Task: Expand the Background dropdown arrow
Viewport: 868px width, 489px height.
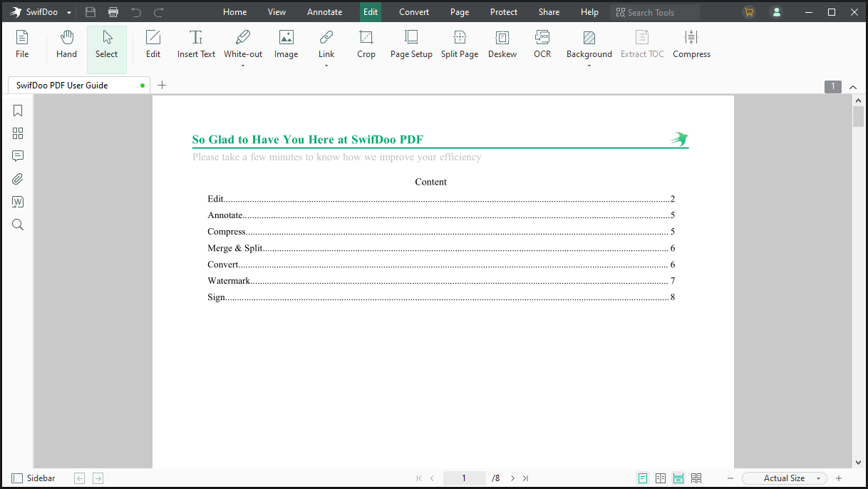Action: click(x=589, y=66)
